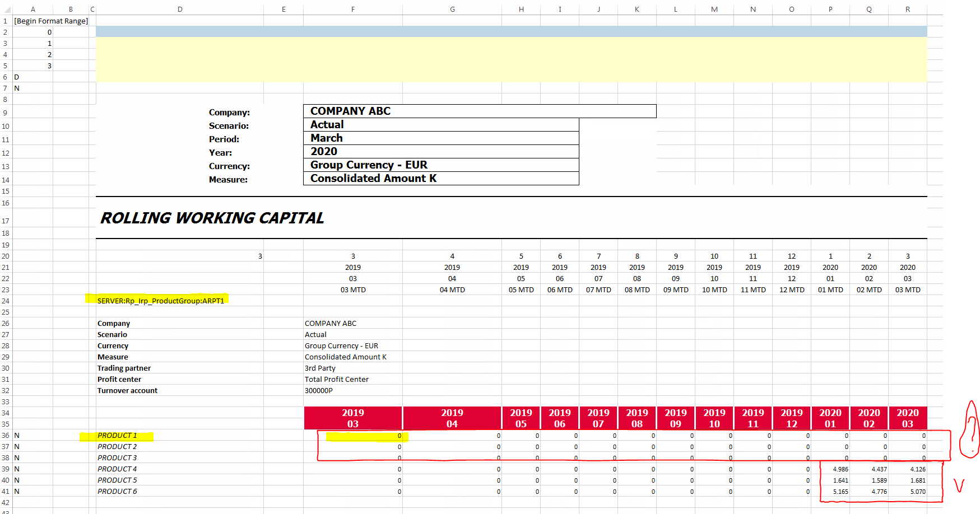The width and height of the screenshot is (980, 514).
Task: Select column D header
Action: click(180, 9)
